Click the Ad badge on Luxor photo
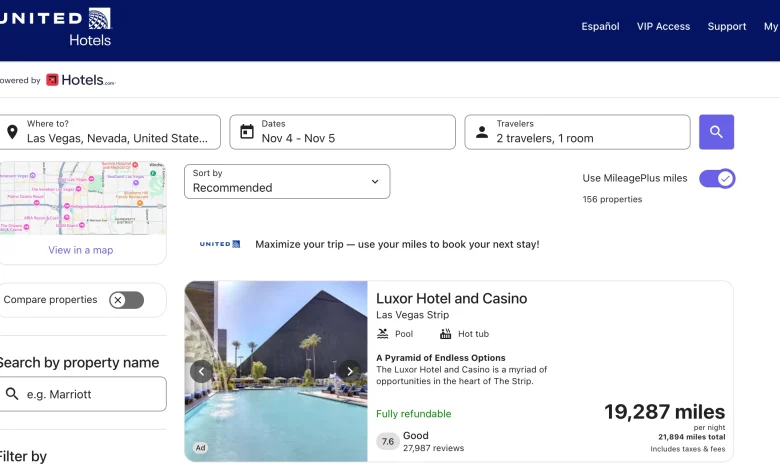Viewport: 780px width, 470px height. point(200,448)
